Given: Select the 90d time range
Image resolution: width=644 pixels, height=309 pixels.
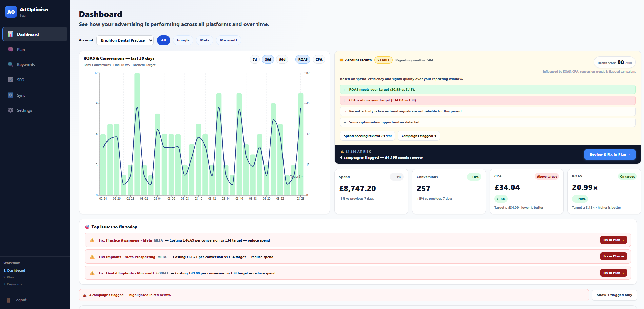Looking at the screenshot, I should click(282, 59).
